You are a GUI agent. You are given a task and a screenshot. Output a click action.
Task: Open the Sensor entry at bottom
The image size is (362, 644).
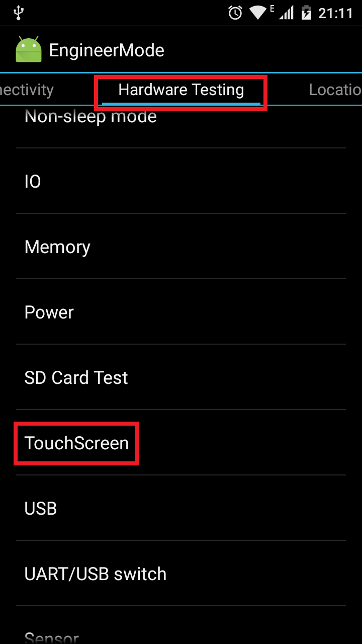click(x=181, y=625)
